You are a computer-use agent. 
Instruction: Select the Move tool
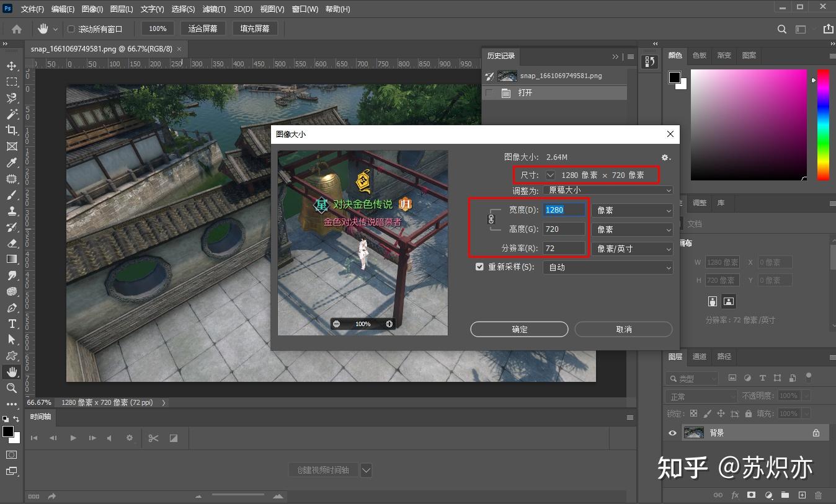click(12, 66)
